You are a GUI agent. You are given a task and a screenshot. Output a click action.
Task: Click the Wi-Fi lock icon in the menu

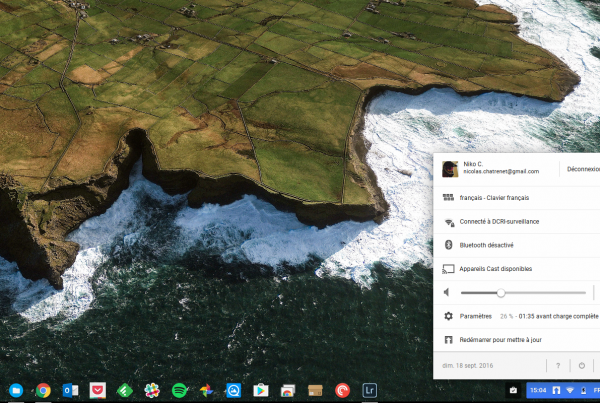[449, 222]
